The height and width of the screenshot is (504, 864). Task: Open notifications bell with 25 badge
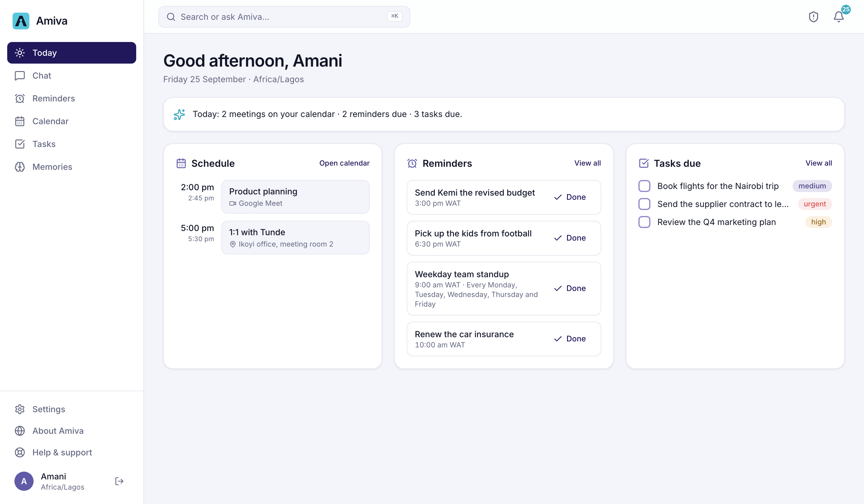click(x=838, y=17)
